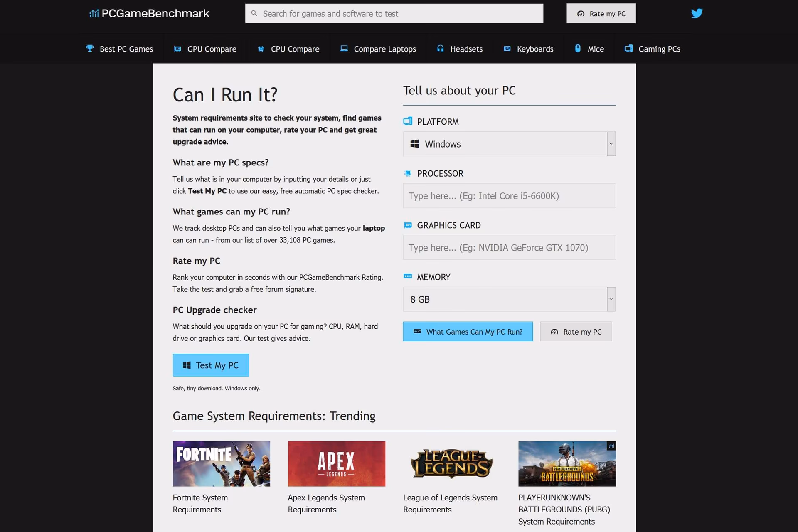This screenshot has height=532, width=798.
Task: Open PUBG System Requirements link
Action: pos(564,509)
